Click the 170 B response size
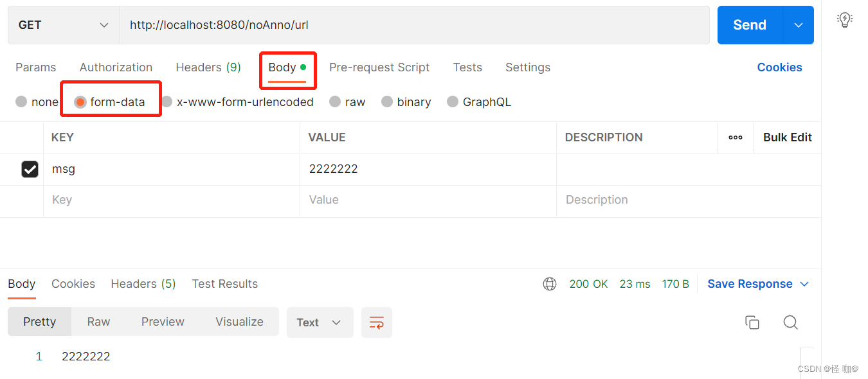The height and width of the screenshot is (379, 868). click(x=675, y=284)
